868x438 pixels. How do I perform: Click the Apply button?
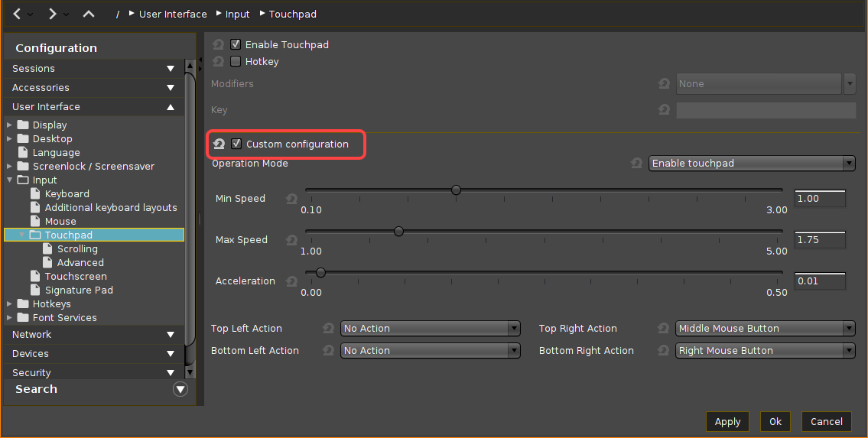click(x=727, y=421)
